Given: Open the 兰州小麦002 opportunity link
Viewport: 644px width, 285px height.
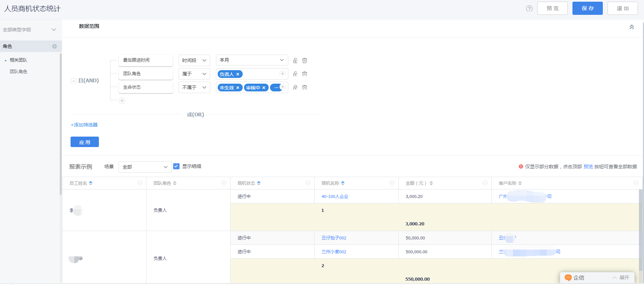Looking at the screenshot, I should [334, 252].
